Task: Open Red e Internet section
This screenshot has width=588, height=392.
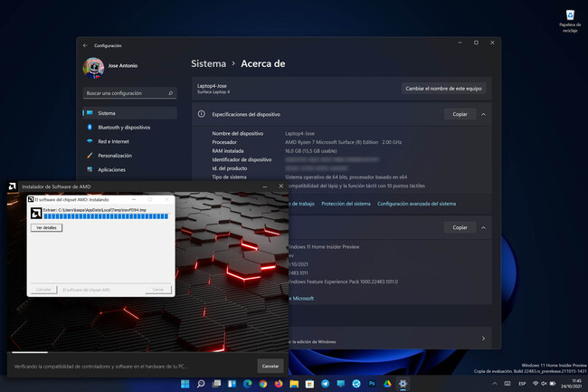Action: pyautogui.click(x=129, y=141)
